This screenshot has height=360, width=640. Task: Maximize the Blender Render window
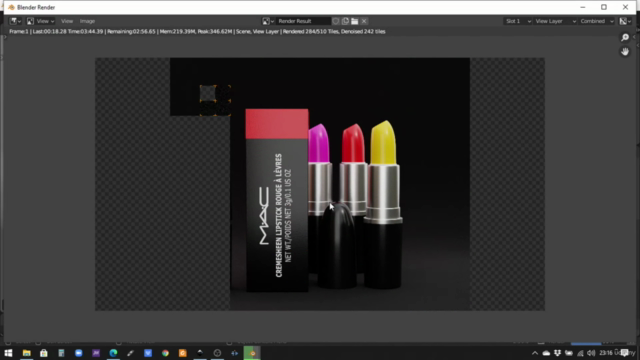click(604, 7)
